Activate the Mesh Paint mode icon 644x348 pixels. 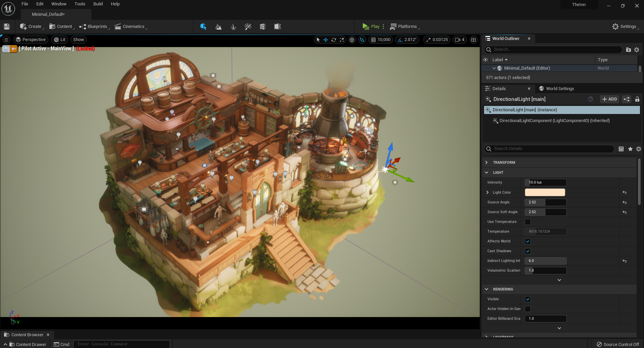coord(248,27)
